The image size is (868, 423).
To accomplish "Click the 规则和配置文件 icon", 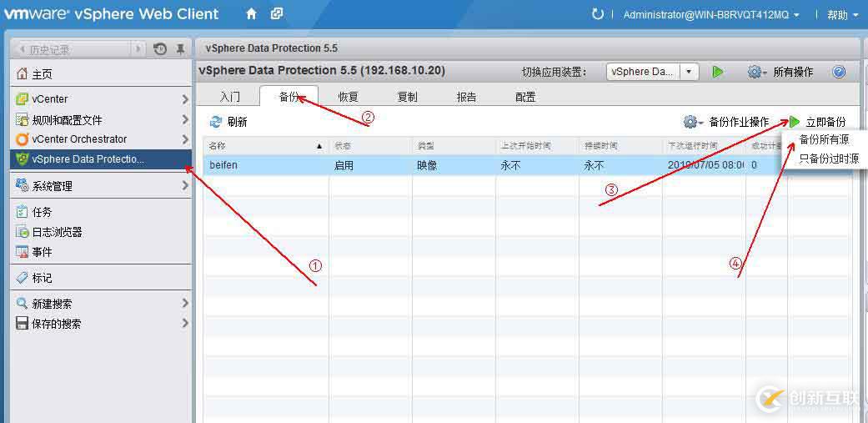I will pos(22,119).
